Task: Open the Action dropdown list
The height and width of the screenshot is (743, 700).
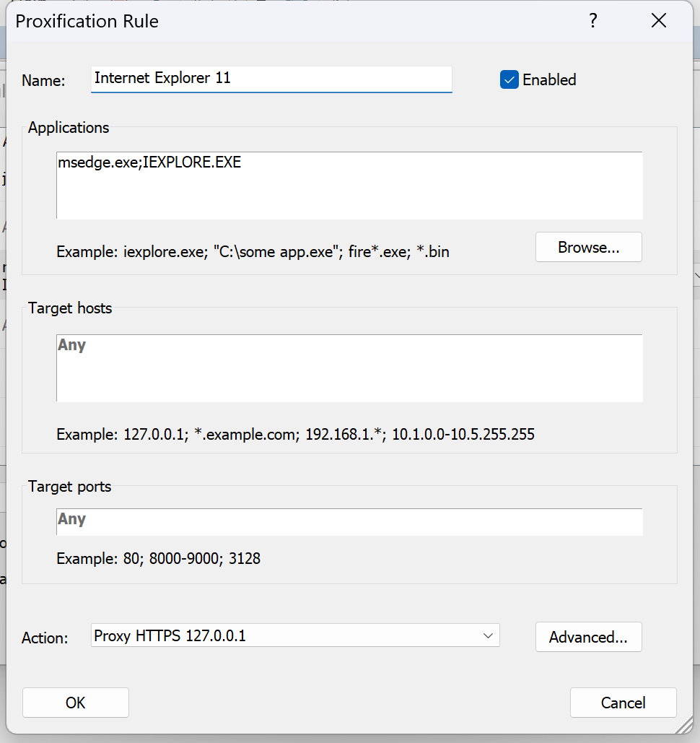Action: (x=295, y=635)
